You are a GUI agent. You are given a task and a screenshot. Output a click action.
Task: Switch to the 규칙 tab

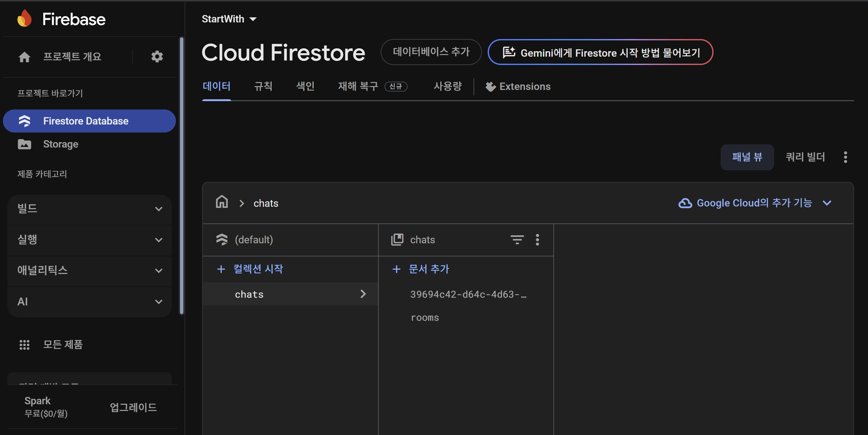263,86
